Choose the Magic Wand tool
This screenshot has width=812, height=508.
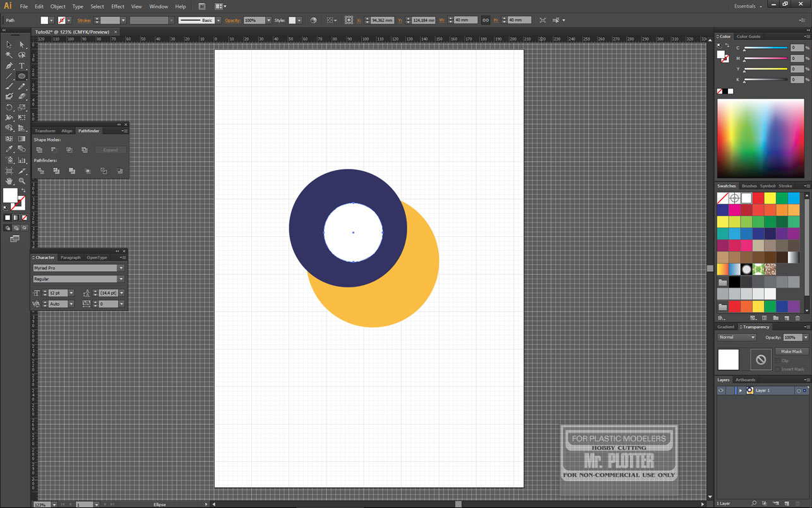pos(9,55)
